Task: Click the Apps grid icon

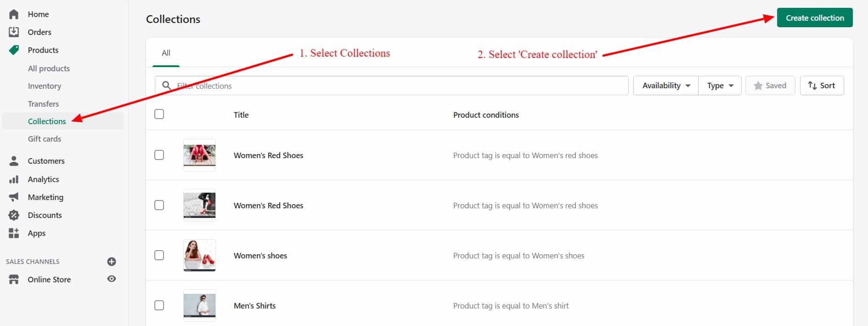Action: click(x=14, y=233)
